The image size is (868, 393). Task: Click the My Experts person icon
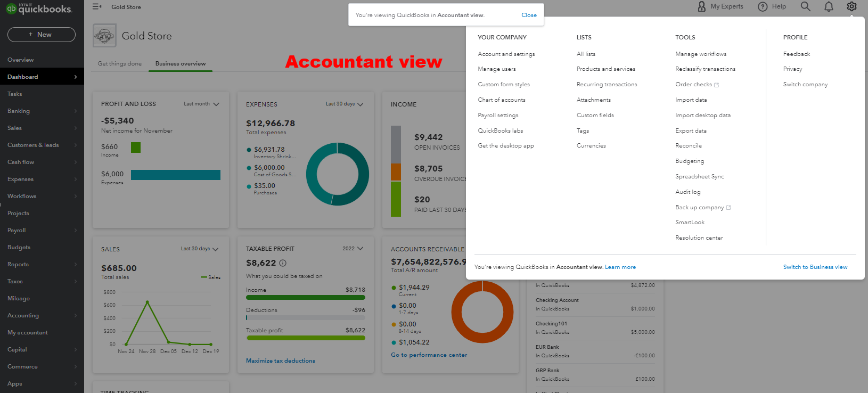pyautogui.click(x=701, y=6)
